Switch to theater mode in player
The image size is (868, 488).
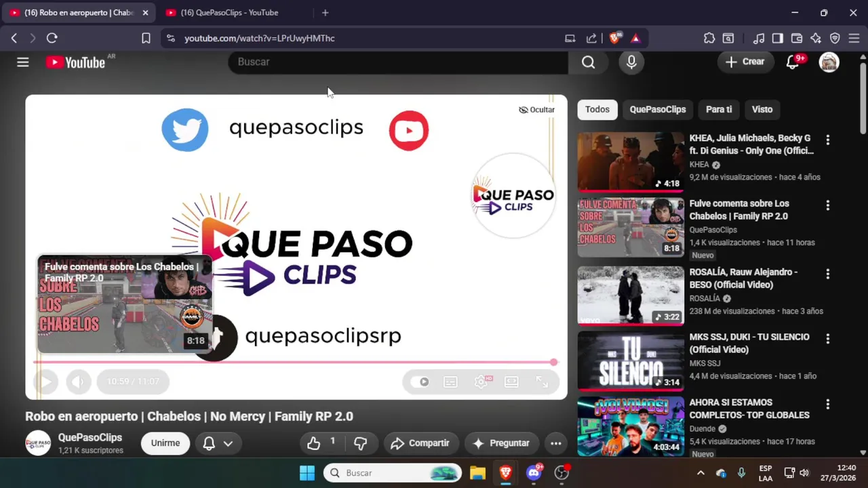pyautogui.click(x=511, y=382)
